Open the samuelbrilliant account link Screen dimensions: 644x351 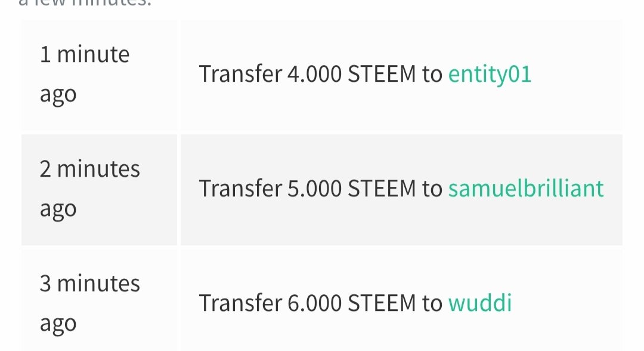[x=526, y=189]
